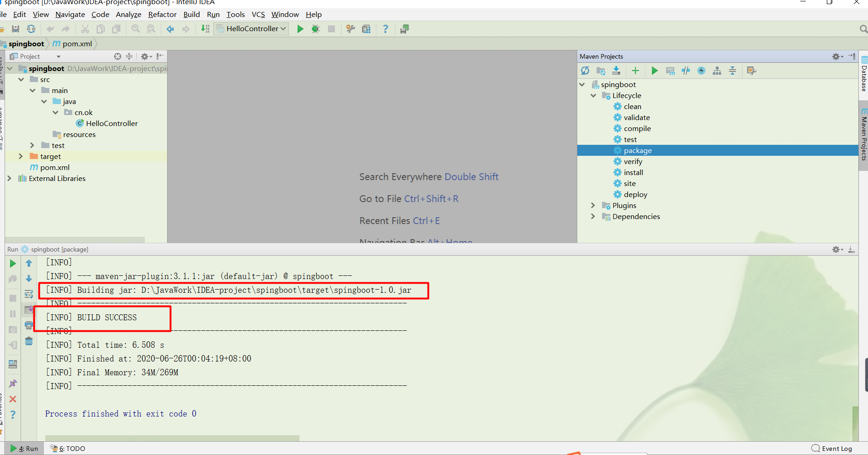The height and width of the screenshot is (455, 868).
Task: Start debugging HelloController with bug icon
Action: pos(316,29)
